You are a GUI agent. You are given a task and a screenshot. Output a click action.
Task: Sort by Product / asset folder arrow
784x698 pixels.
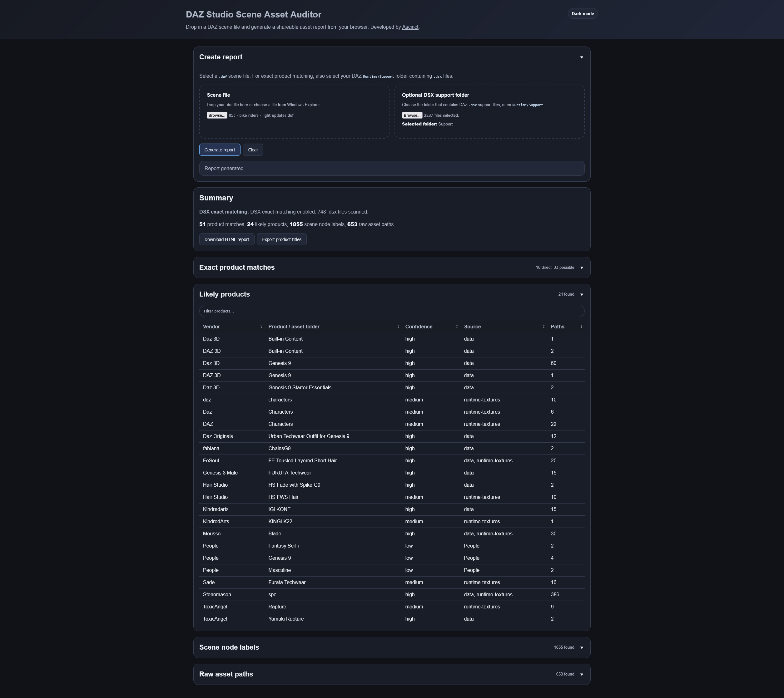398,327
